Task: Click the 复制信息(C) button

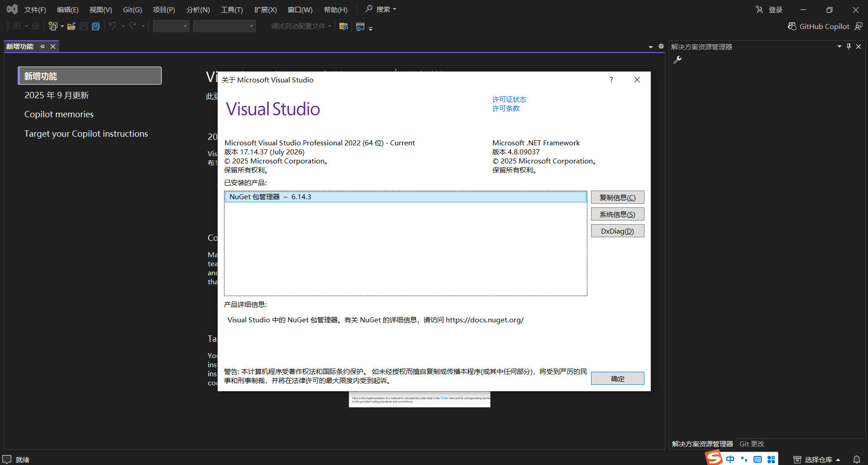Action: click(617, 197)
